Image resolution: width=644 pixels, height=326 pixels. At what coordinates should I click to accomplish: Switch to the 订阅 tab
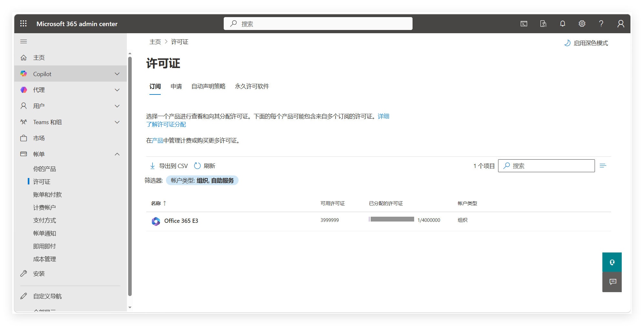[155, 86]
